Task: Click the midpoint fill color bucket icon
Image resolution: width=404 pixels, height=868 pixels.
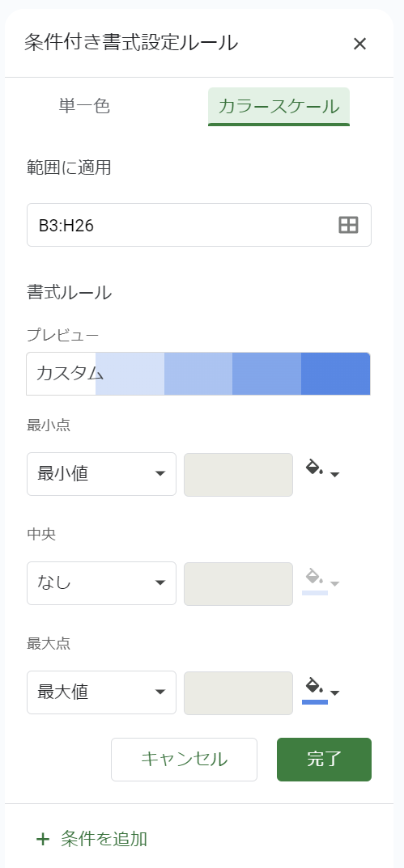Action: coord(315,578)
